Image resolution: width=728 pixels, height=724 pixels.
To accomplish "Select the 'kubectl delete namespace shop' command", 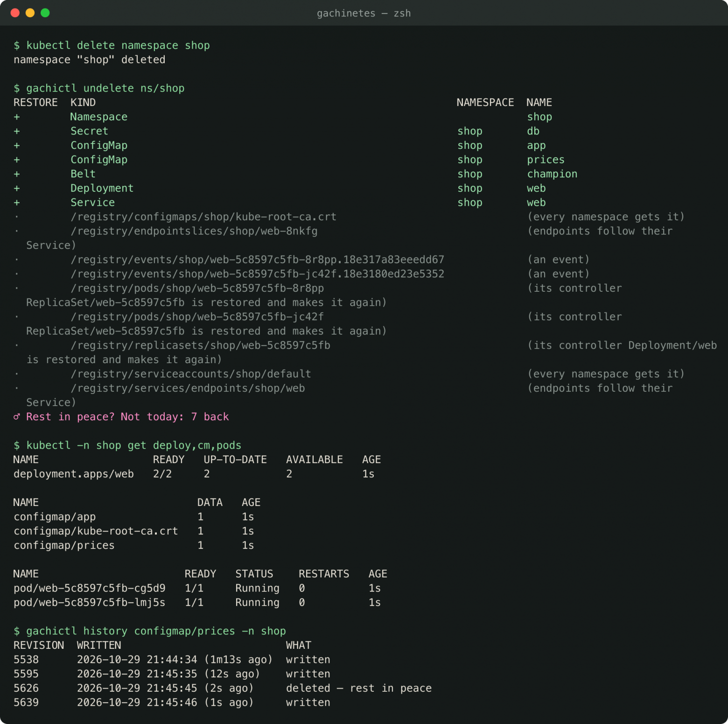I will click(x=118, y=45).
